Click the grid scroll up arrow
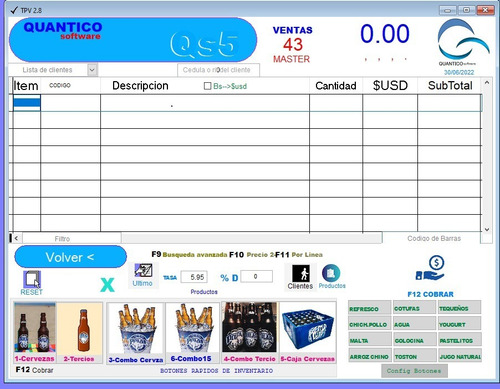 coord(487,82)
